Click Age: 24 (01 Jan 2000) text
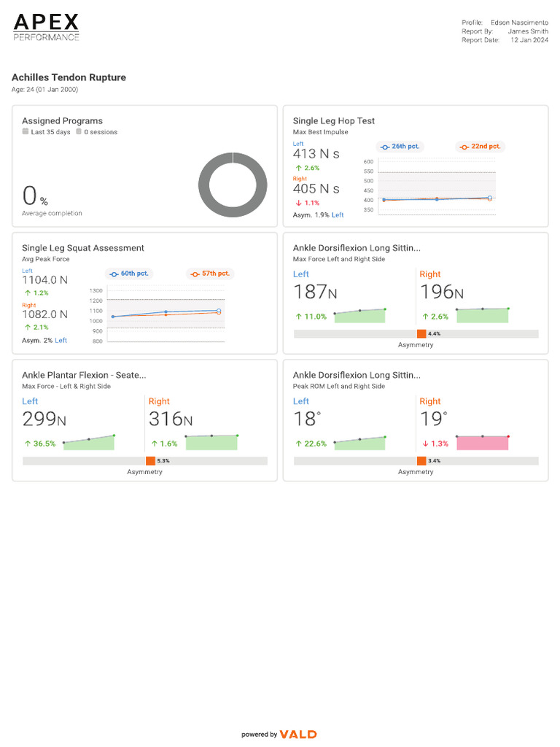Viewport: 560px width, 747px height. coord(44,90)
